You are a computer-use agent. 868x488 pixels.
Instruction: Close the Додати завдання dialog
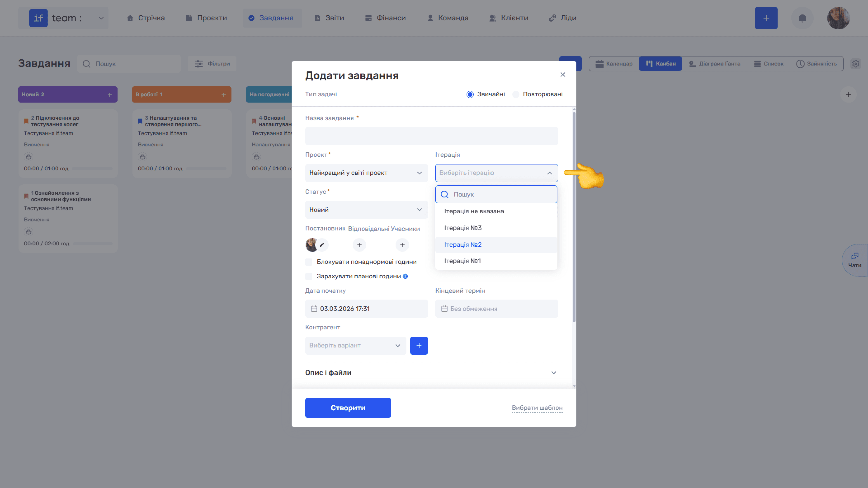click(563, 75)
